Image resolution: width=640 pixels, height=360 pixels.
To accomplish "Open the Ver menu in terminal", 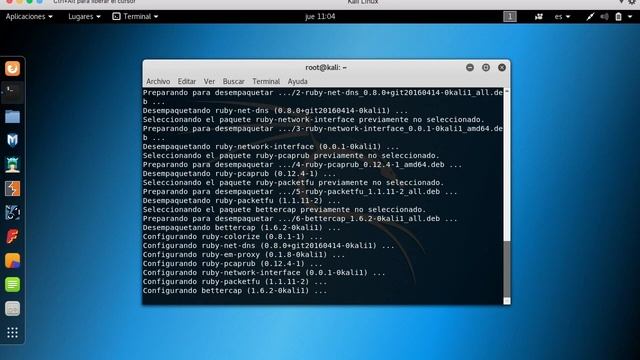I will point(209,81).
